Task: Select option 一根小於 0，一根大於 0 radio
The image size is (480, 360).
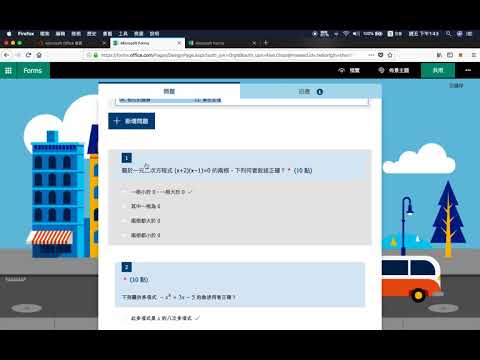Action: click(125, 192)
